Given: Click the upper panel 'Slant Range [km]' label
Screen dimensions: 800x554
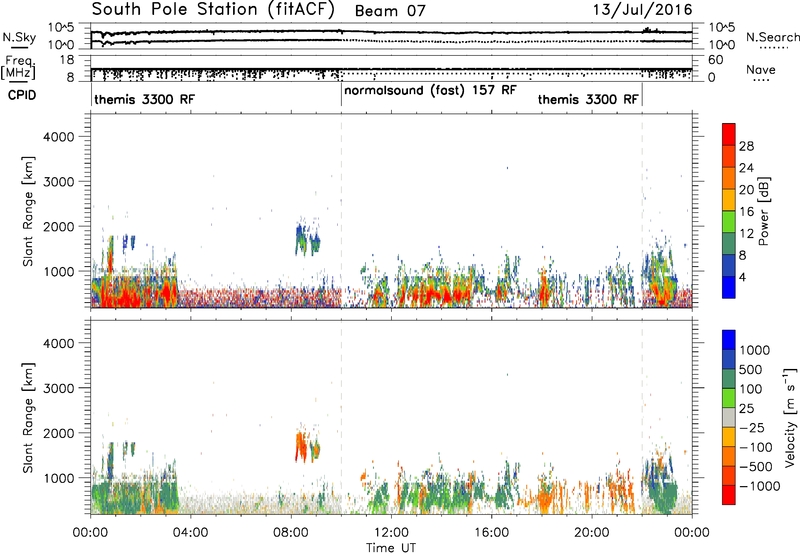Looking at the screenshot, I should coord(28,211).
